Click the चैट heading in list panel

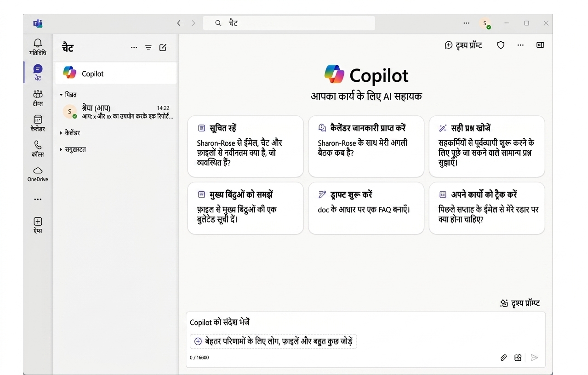(x=68, y=48)
